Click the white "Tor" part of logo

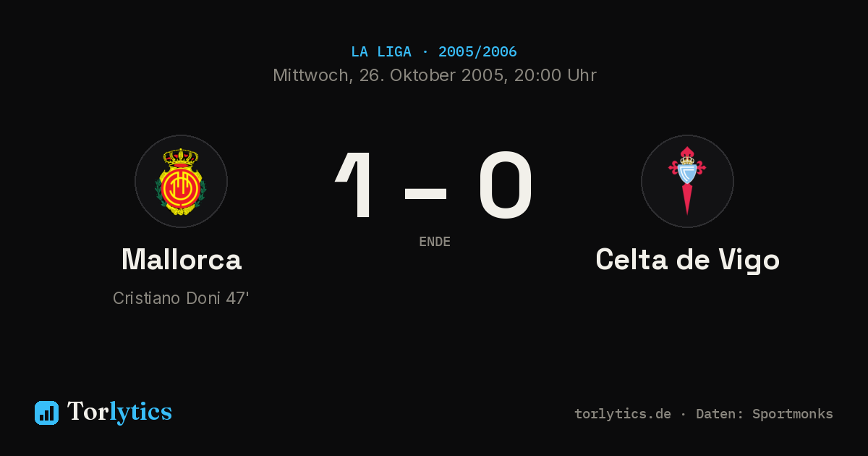pyautogui.click(x=88, y=412)
